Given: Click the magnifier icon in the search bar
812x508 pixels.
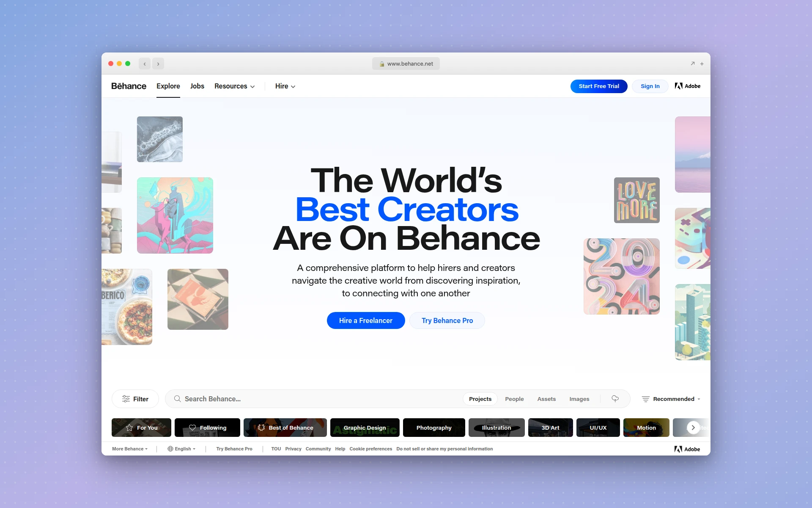Looking at the screenshot, I should coord(178,399).
